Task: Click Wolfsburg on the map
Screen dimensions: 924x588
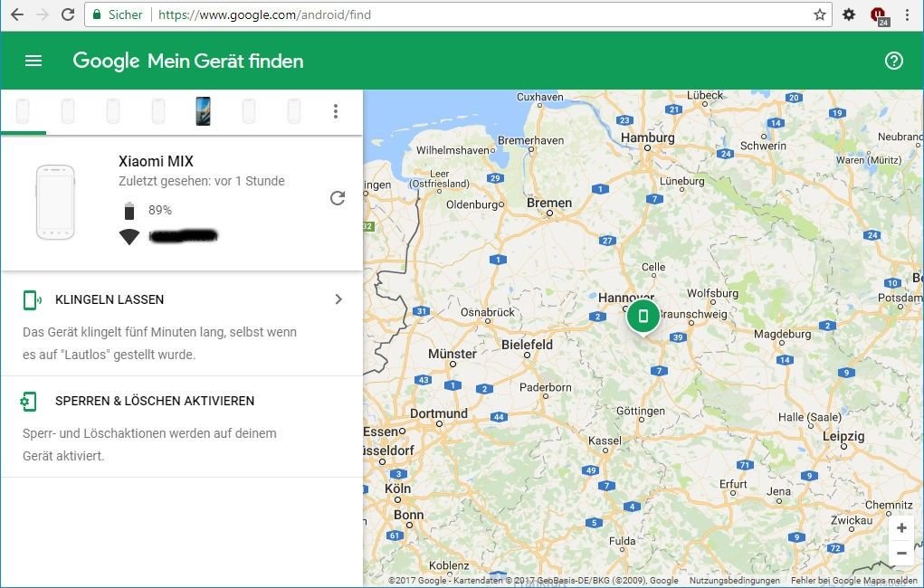Action: coord(712,293)
